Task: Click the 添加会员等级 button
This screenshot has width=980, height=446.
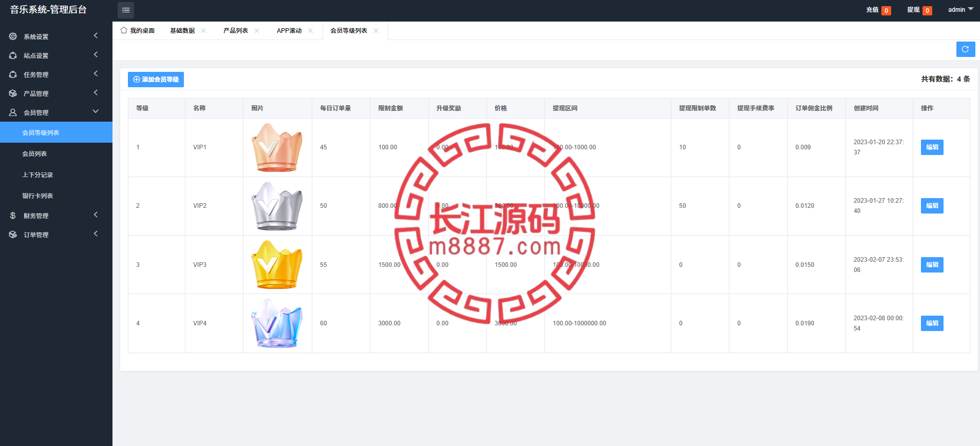Action: [x=156, y=80]
